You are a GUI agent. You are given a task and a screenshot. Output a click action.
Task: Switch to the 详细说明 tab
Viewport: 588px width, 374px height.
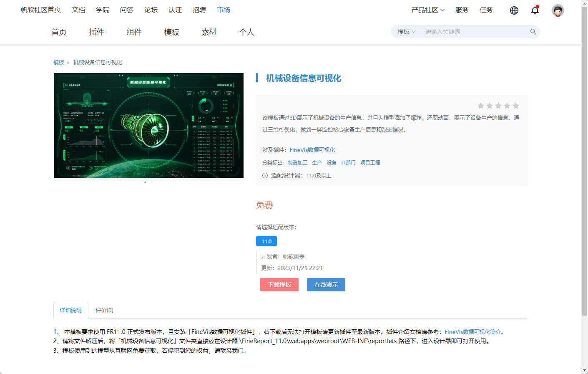[x=71, y=310]
